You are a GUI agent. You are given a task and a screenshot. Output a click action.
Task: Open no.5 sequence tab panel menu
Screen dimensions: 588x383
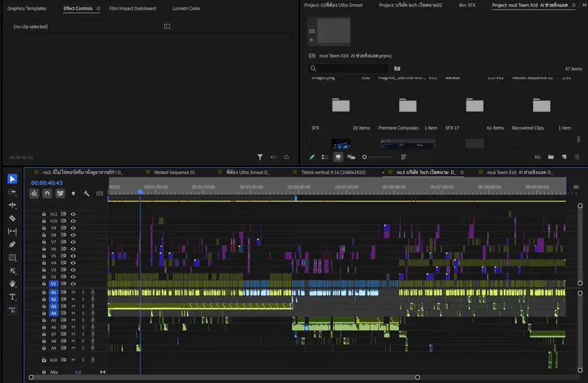[x=462, y=173]
